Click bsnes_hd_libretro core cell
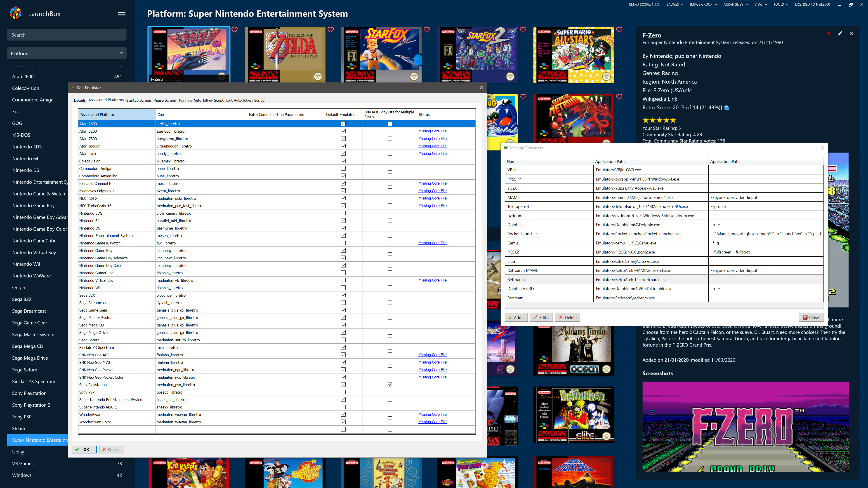The image size is (868, 488). (201, 399)
